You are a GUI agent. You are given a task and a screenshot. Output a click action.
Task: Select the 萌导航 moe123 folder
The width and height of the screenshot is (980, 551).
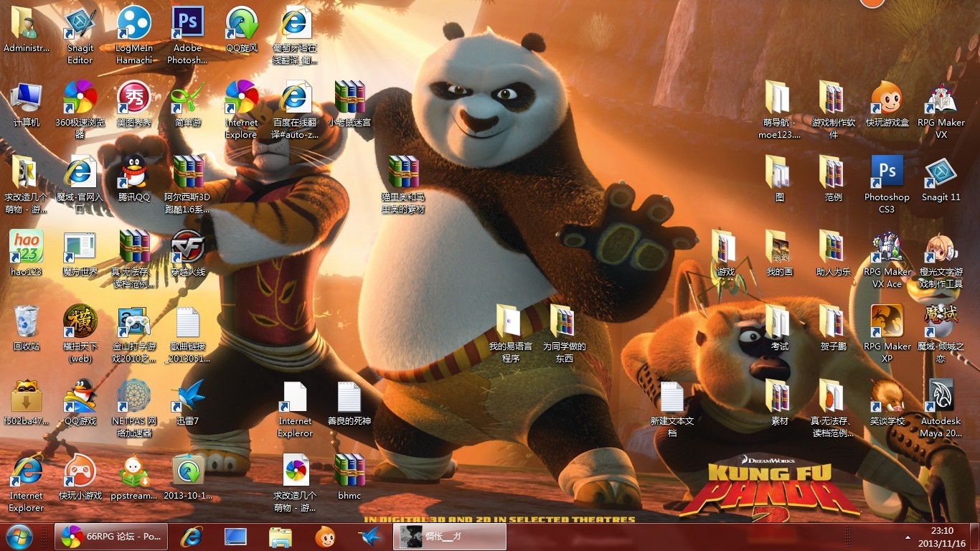(780, 110)
